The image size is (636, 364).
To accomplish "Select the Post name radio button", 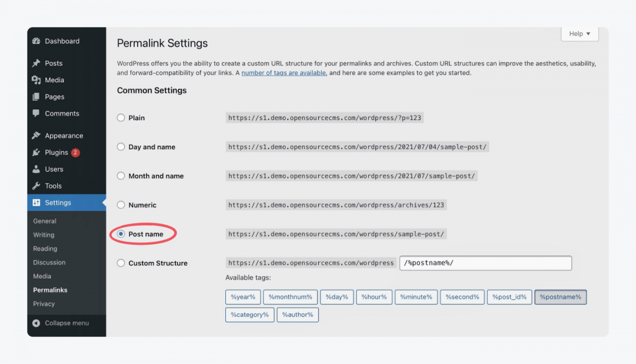I will click(121, 234).
